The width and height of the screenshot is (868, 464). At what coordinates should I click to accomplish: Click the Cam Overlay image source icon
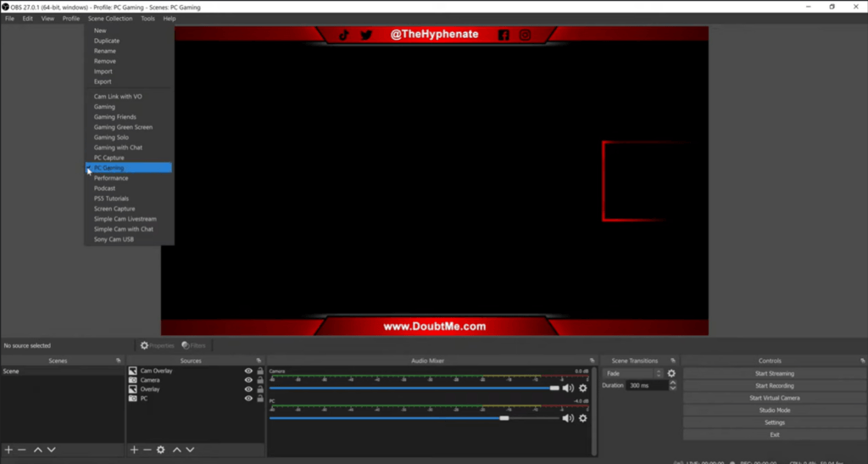point(133,371)
